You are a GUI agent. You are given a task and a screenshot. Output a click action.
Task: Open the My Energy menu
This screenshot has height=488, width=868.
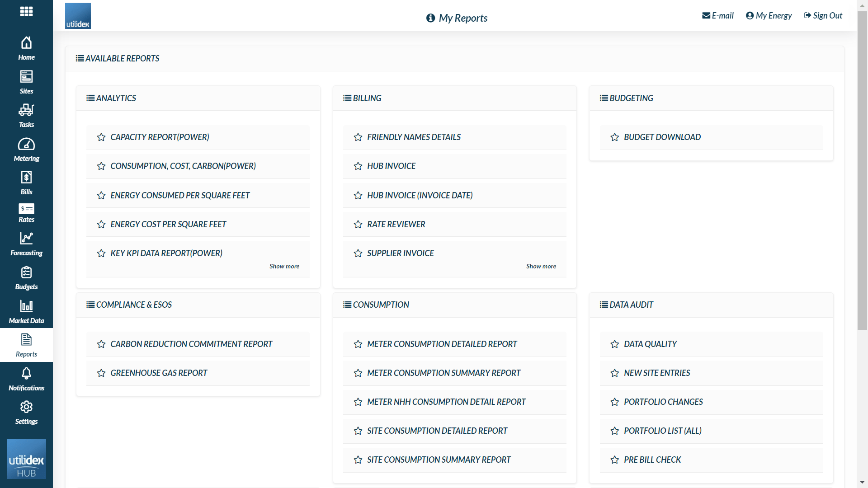click(x=769, y=16)
